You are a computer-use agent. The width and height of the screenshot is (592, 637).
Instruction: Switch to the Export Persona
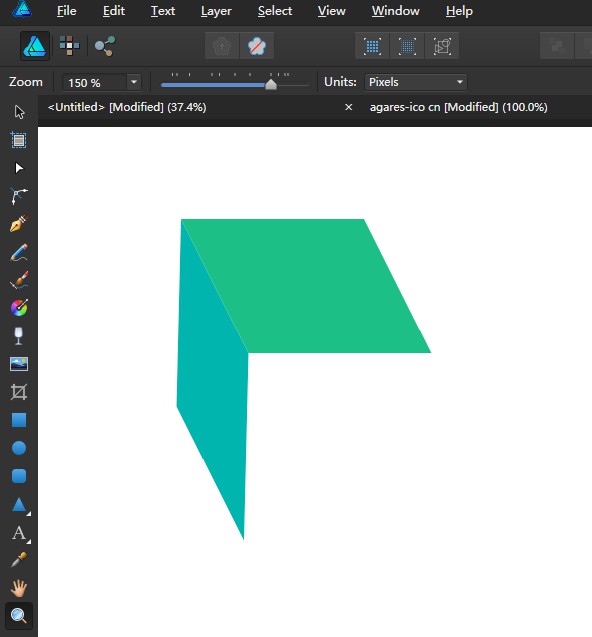pos(105,46)
